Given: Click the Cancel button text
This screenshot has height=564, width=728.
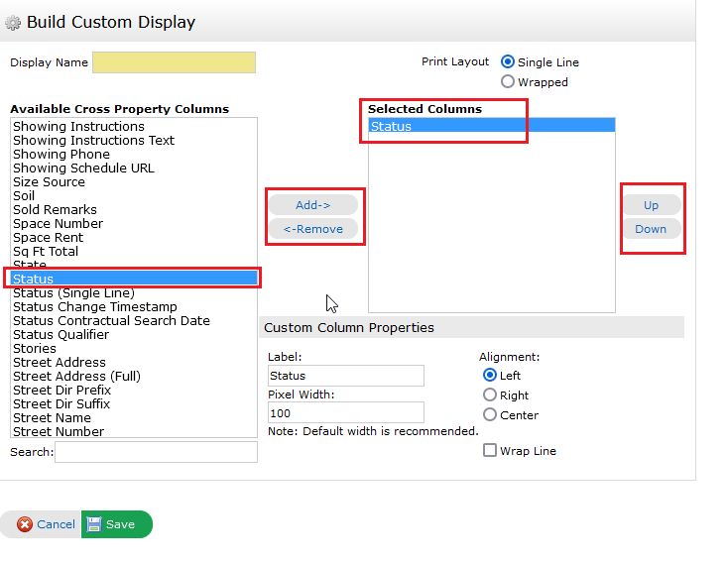Looking at the screenshot, I should 56,524.
